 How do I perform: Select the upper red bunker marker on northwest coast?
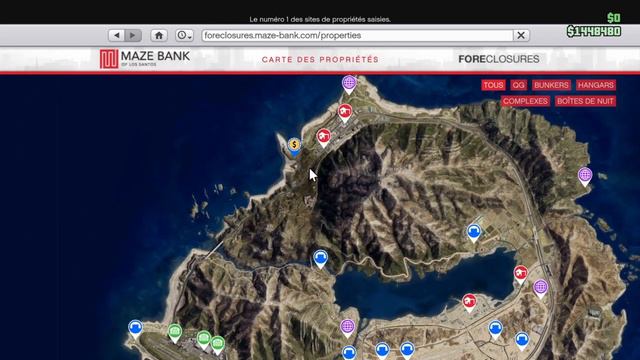point(345,113)
